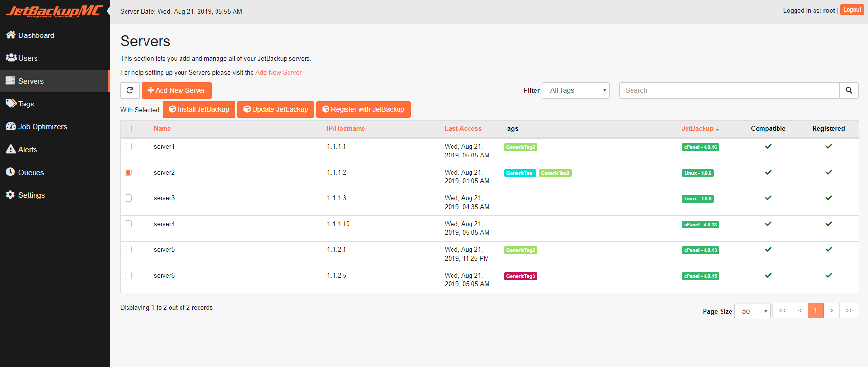Click the cyan GenericTag badge on server2

tap(520, 173)
